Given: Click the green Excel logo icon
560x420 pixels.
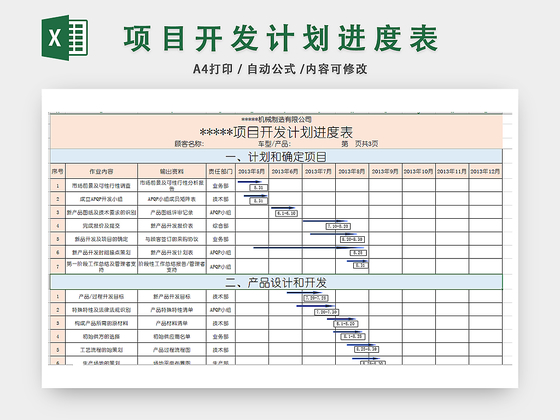Looking at the screenshot, I should 65,38.
